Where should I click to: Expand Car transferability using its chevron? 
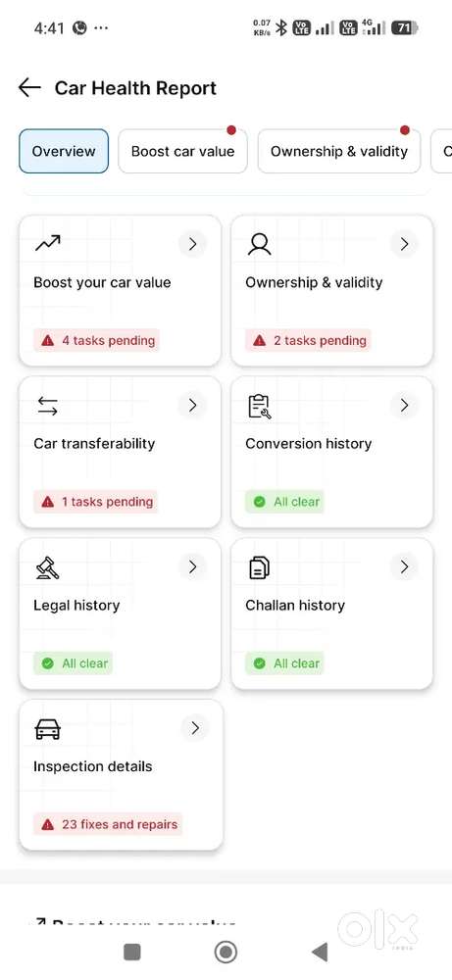[x=192, y=406]
